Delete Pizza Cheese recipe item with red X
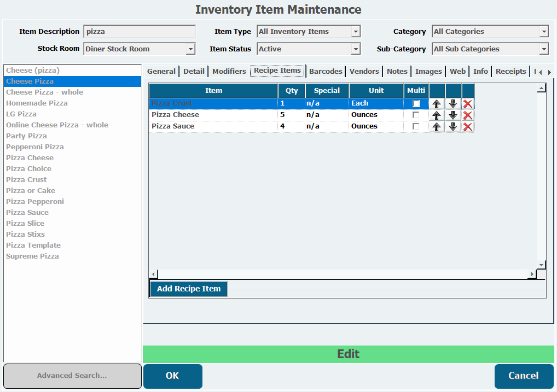Viewport: 557px width, 392px height. [468, 115]
